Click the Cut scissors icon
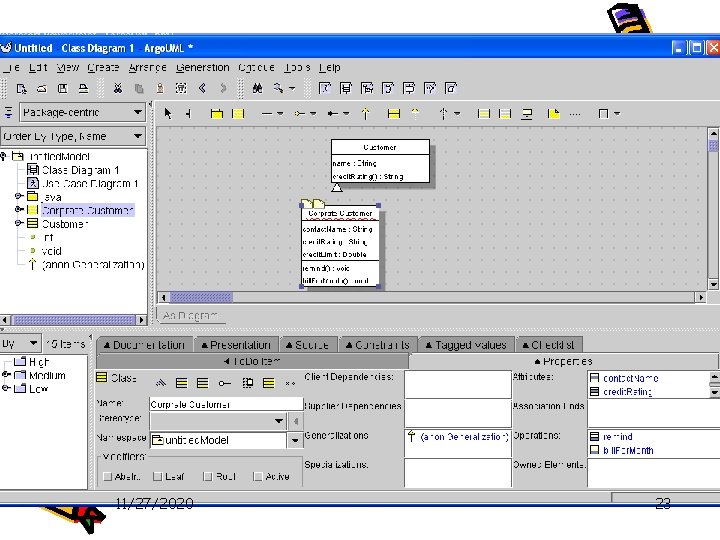 pyautogui.click(x=118, y=88)
